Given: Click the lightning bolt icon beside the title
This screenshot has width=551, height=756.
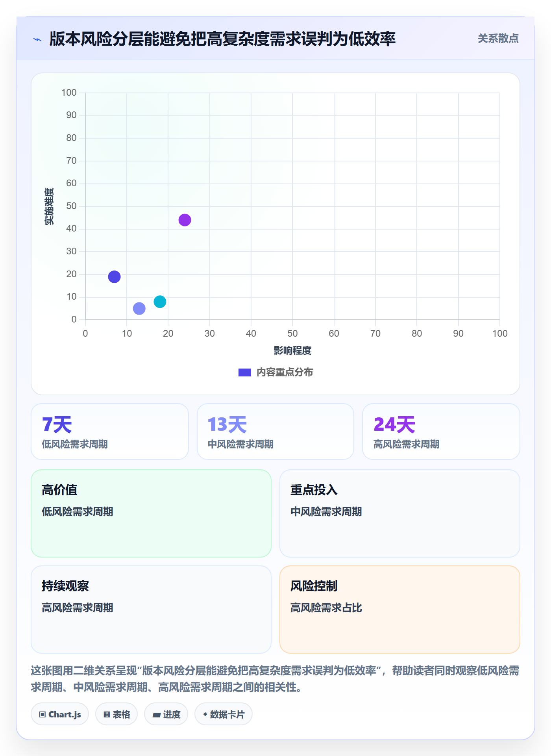Looking at the screenshot, I should [x=37, y=39].
